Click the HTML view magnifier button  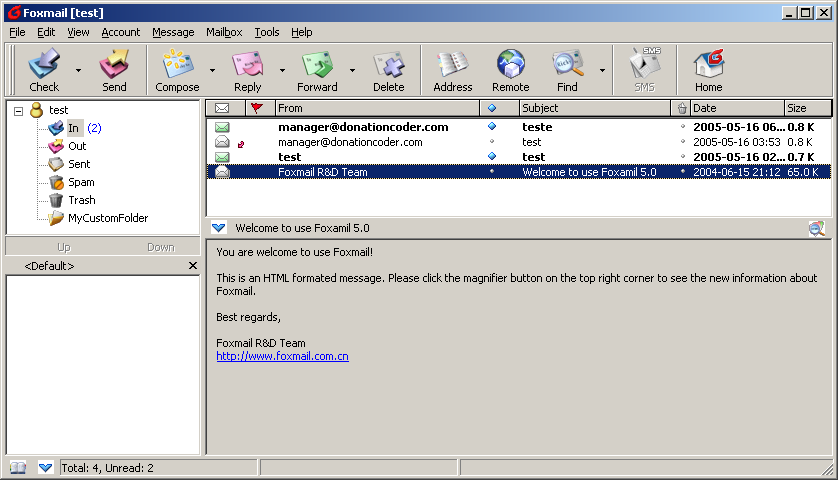pyautogui.click(x=817, y=229)
